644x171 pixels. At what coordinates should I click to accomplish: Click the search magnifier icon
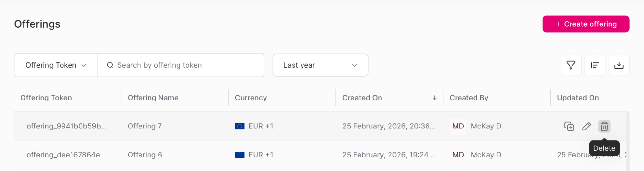[110, 65]
